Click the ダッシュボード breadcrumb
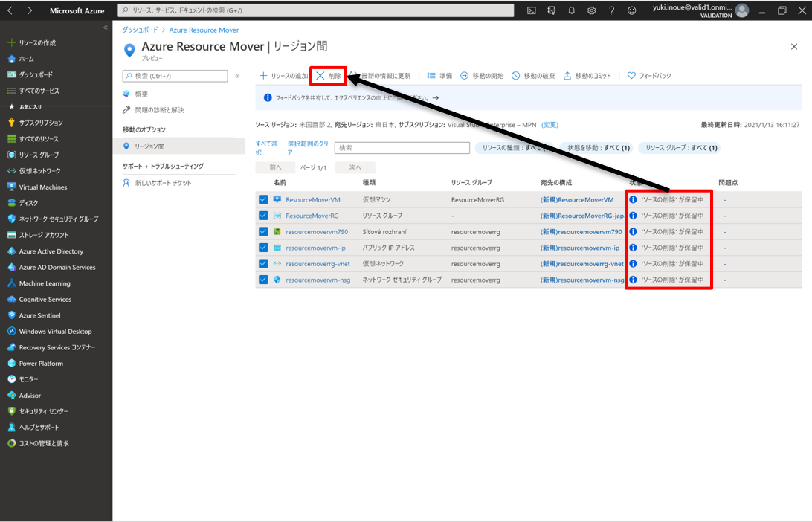The image size is (812, 522). point(141,30)
